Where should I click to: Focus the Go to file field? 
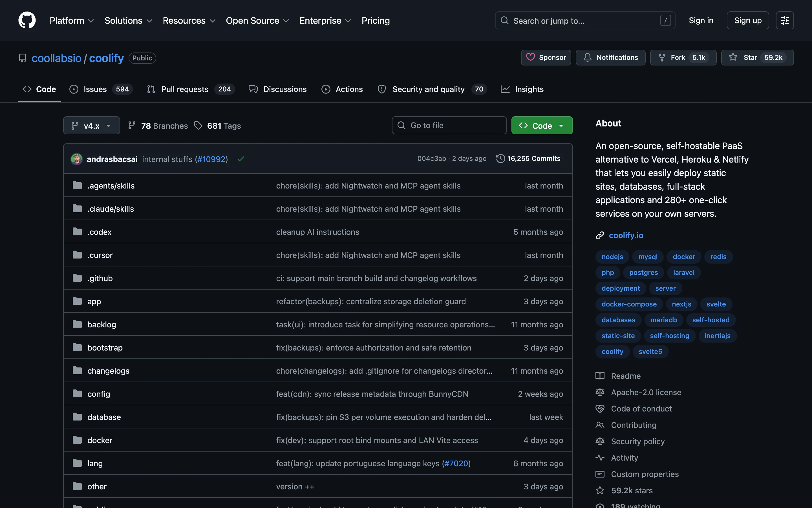pyautogui.click(x=449, y=125)
